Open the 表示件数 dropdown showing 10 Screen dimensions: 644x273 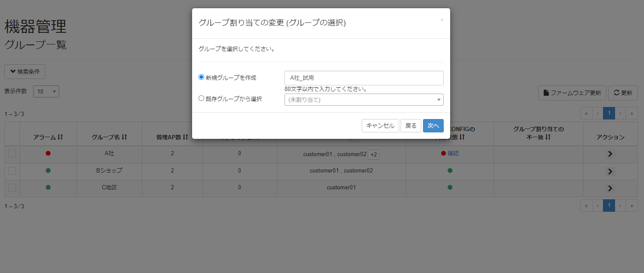[46, 91]
